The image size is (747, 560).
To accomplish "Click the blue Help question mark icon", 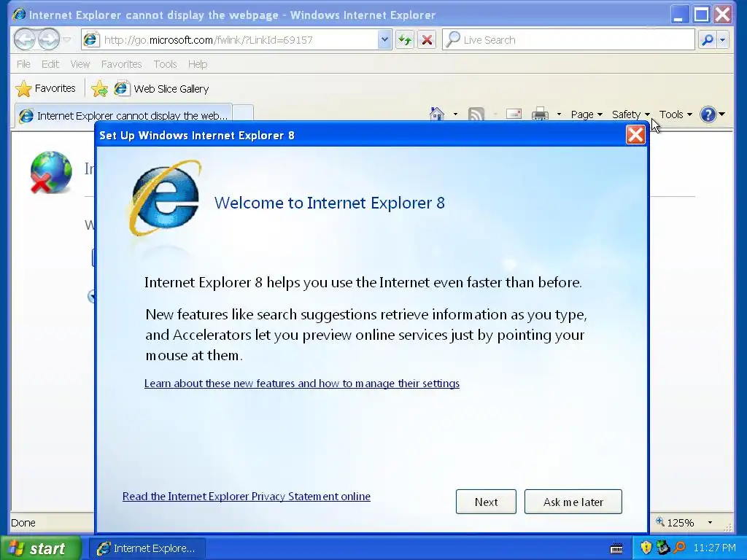I will point(708,114).
